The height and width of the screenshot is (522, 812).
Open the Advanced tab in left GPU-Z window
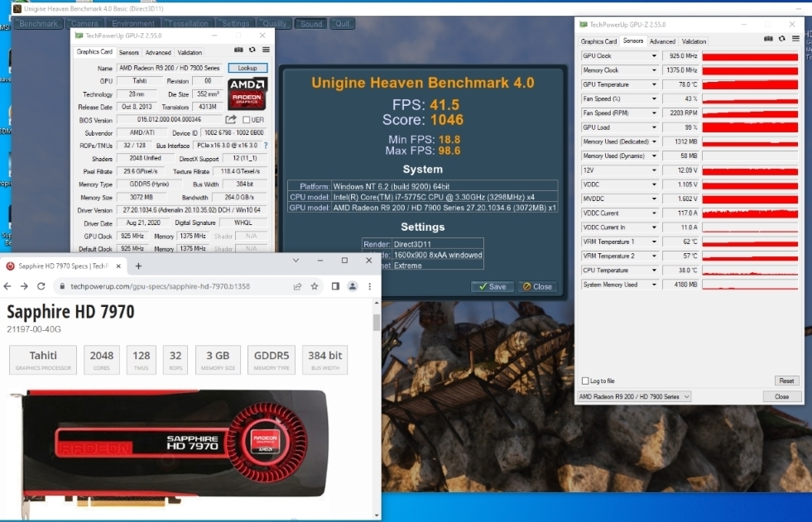point(158,52)
